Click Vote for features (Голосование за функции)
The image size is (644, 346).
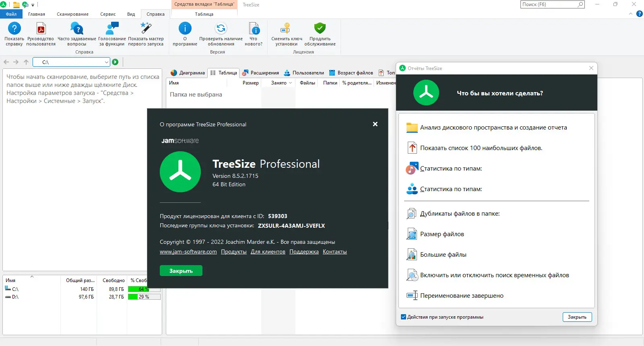(x=112, y=34)
